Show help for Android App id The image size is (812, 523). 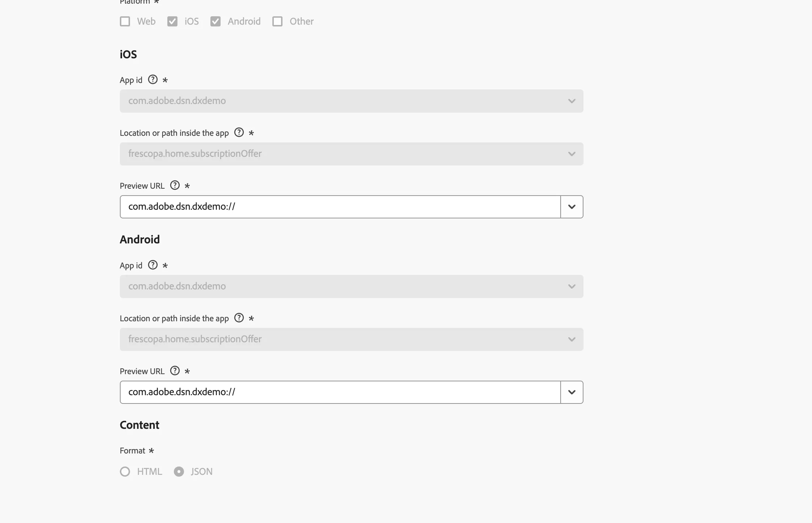click(153, 265)
